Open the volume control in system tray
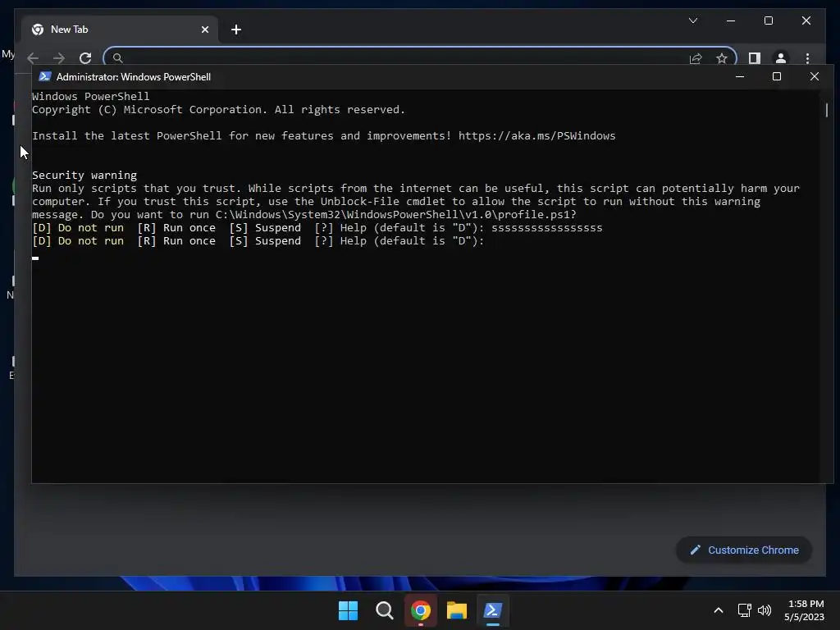Image resolution: width=840 pixels, height=630 pixels. 765,610
